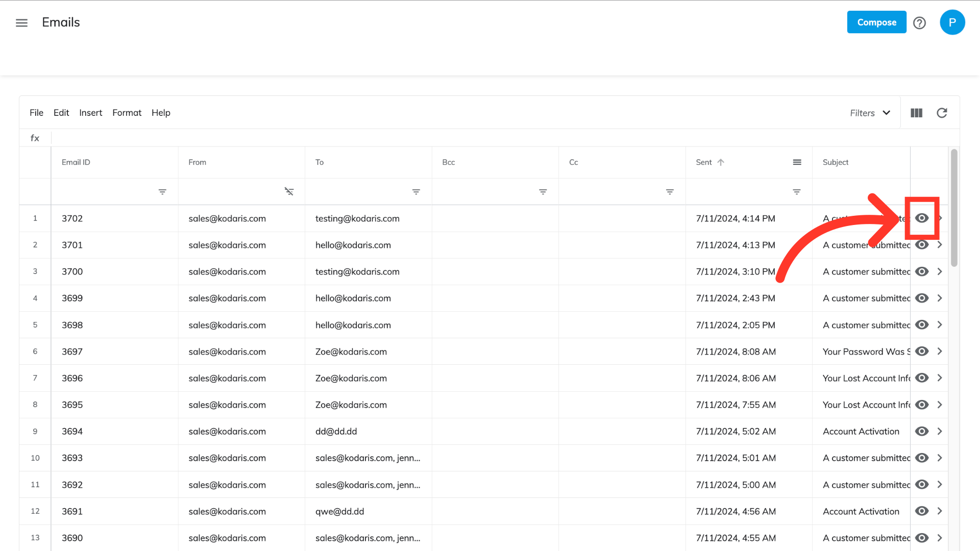Click the column chooser icon

[916, 113]
